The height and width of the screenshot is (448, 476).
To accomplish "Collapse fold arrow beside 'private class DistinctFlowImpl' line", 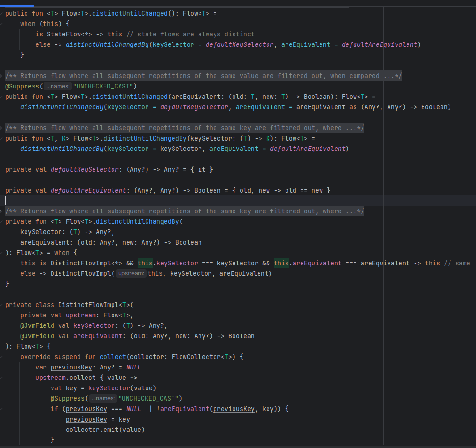I will click(1, 305).
